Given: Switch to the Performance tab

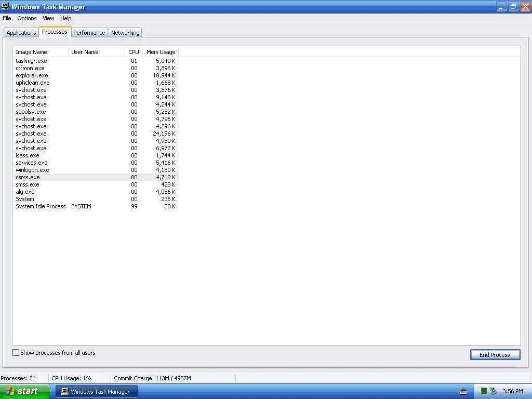Looking at the screenshot, I should point(89,33).
